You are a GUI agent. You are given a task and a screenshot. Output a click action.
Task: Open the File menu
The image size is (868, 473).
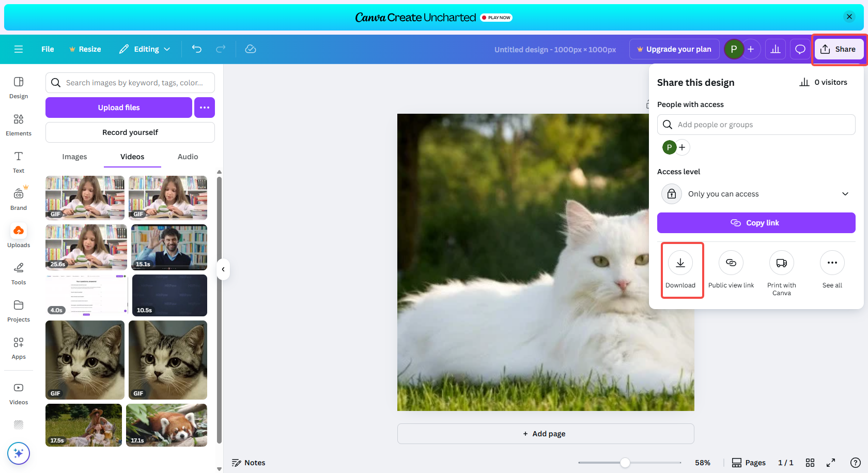click(48, 49)
